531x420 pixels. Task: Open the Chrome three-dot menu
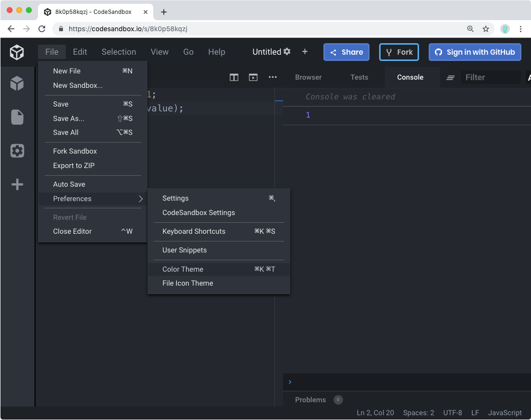tap(520, 29)
